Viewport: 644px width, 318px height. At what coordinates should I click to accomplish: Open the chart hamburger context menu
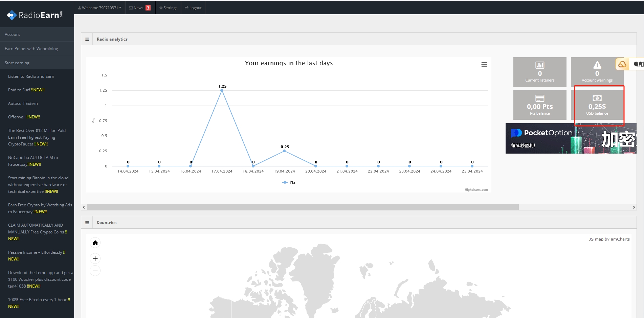pyautogui.click(x=484, y=65)
